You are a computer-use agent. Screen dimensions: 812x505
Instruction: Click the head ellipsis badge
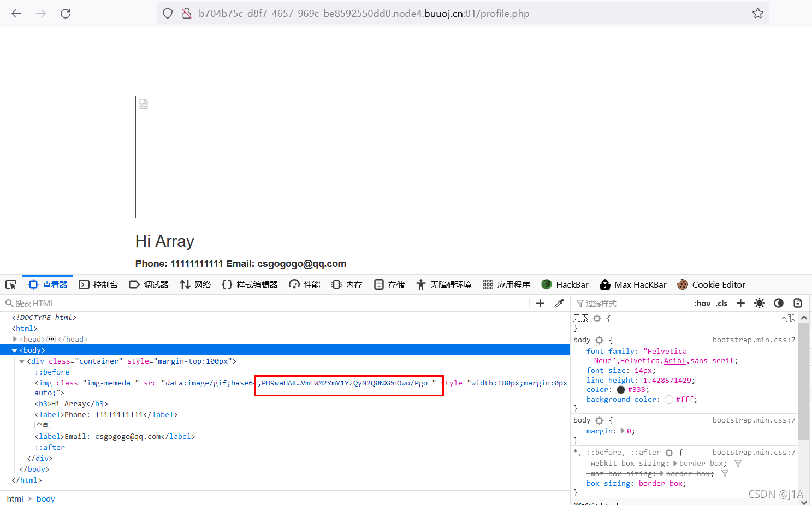click(x=51, y=339)
